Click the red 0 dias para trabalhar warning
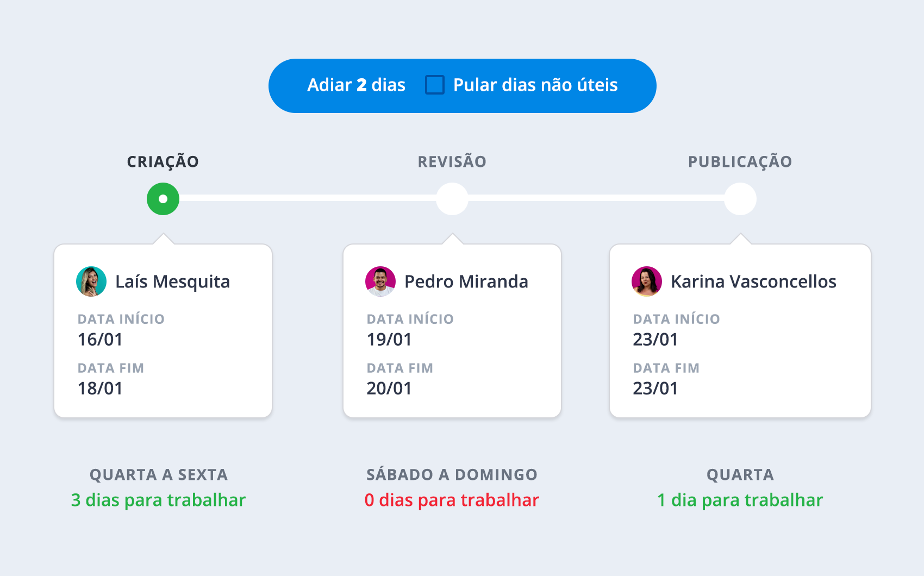This screenshot has width=924, height=576. tap(452, 500)
